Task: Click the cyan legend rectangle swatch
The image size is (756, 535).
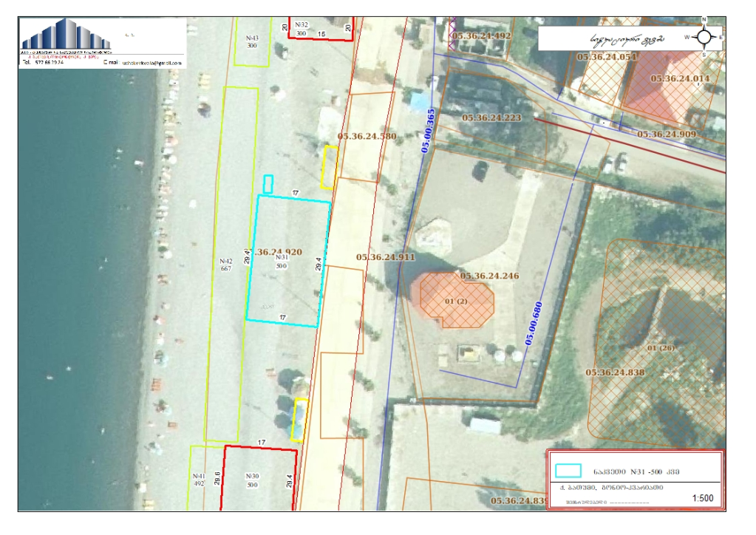Action: pyautogui.click(x=568, y=471)
